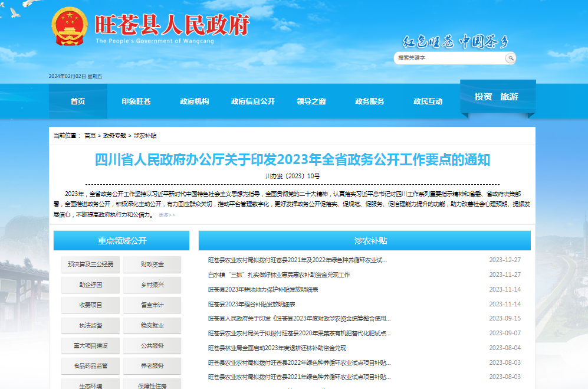Click the search magnifier icon
This screenshot has height=389, width=588.
click(510, 58)
